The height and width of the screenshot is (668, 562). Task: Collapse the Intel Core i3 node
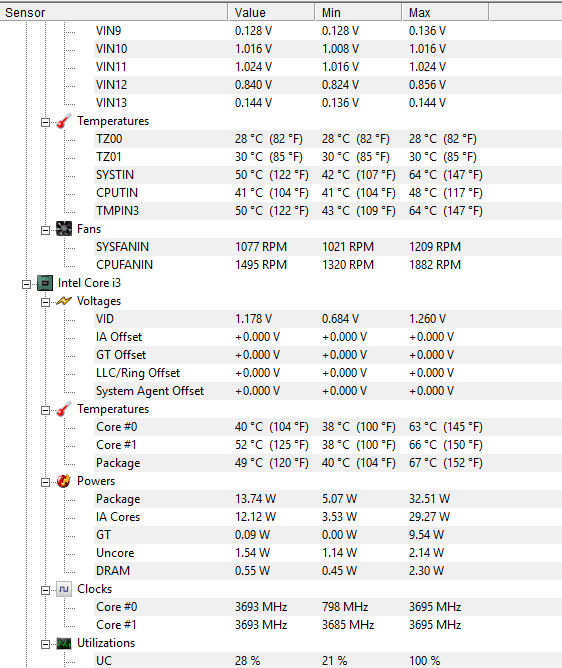pyautogui.click(x=26, y=284)
